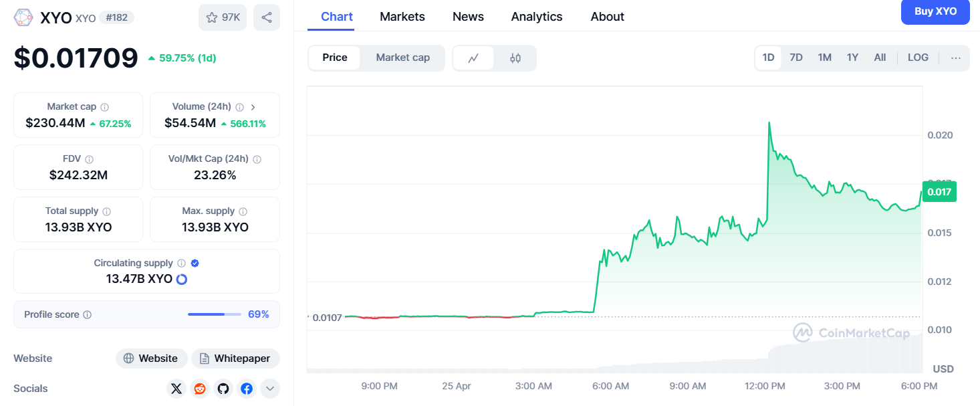Click the Circulating supply info icon
Viewport: 980px width, 406px height.
coord(182,264)
